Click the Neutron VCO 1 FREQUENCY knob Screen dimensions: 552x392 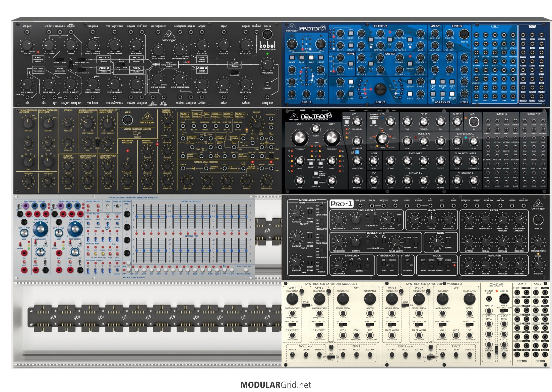[x=300, y=138]
